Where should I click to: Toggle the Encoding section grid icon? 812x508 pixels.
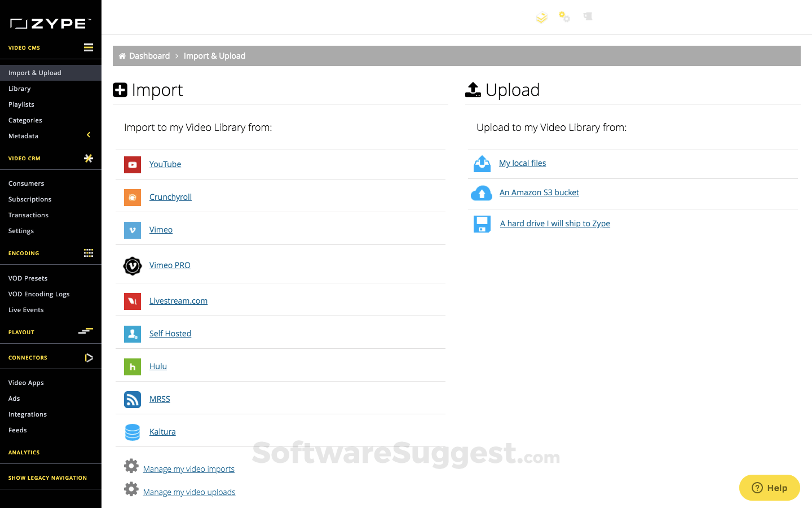(89, 253)
